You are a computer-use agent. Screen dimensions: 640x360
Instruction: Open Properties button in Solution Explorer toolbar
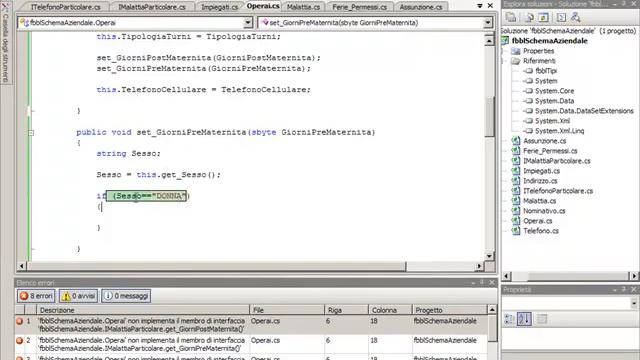[511, 18]
